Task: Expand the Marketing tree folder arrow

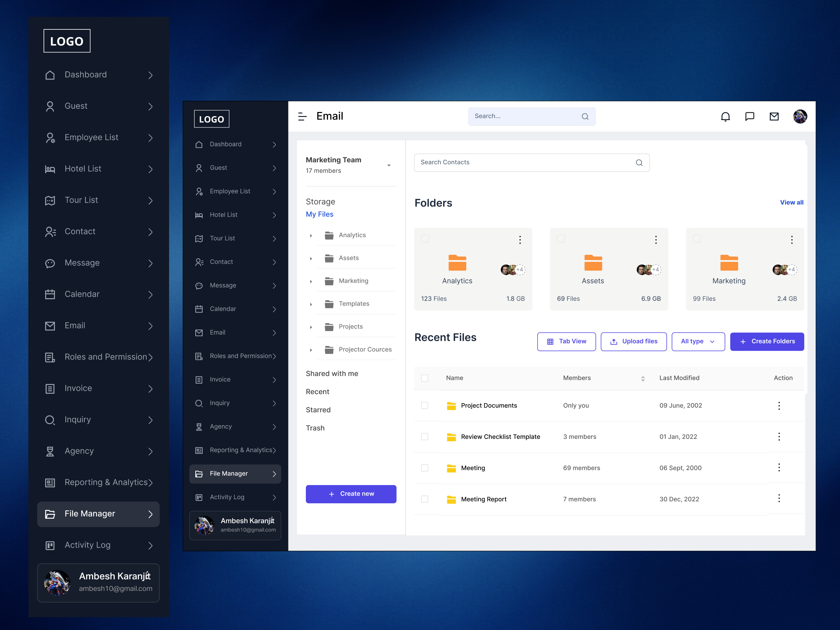Action: pyautogui.click(x=311, y=281)
